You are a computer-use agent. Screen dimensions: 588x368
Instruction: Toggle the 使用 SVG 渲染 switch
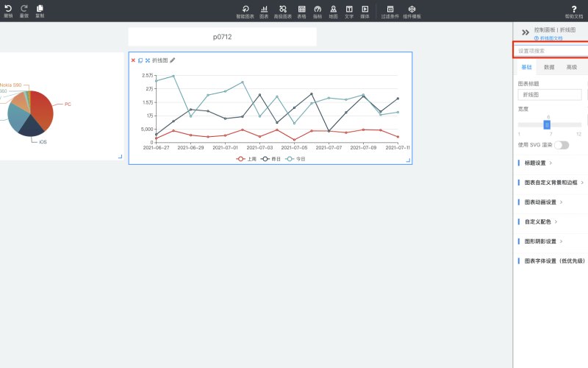click(562, 145)
